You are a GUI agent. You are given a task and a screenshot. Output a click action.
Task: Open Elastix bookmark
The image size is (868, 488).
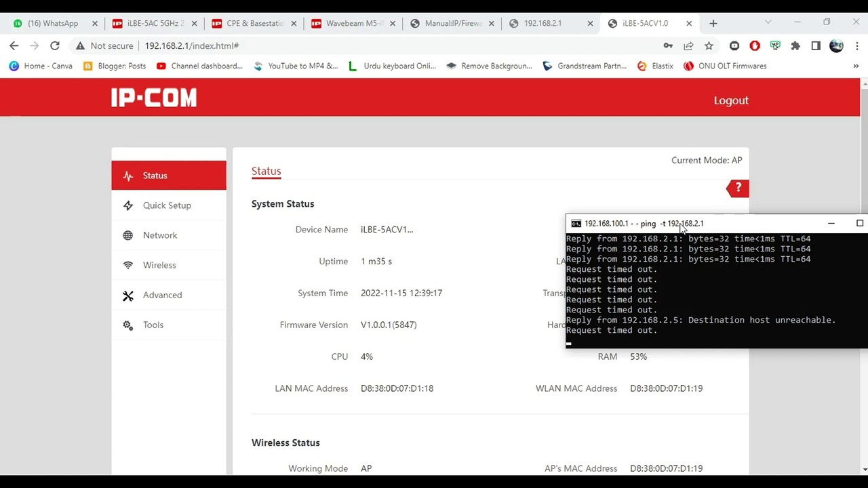tap(656, 66)
